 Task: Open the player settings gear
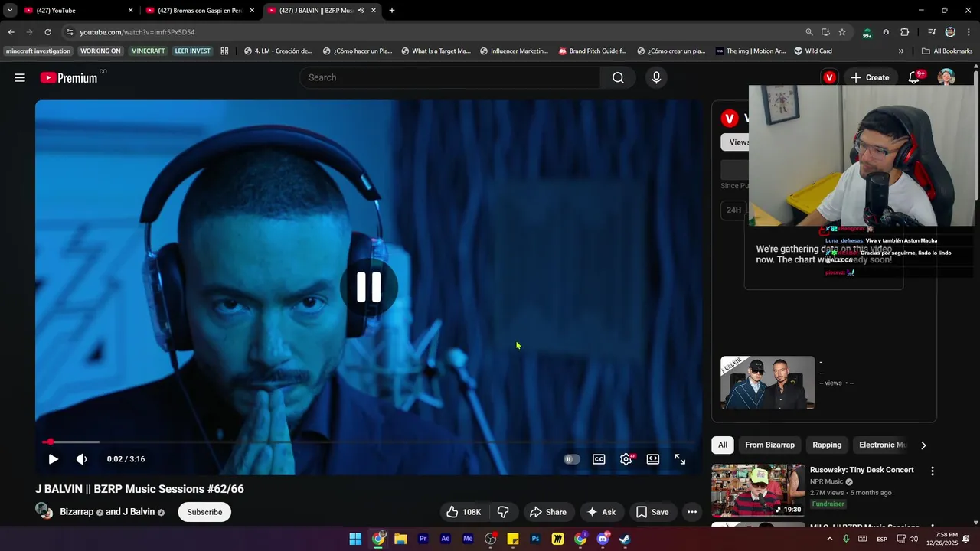pos(626,459)
